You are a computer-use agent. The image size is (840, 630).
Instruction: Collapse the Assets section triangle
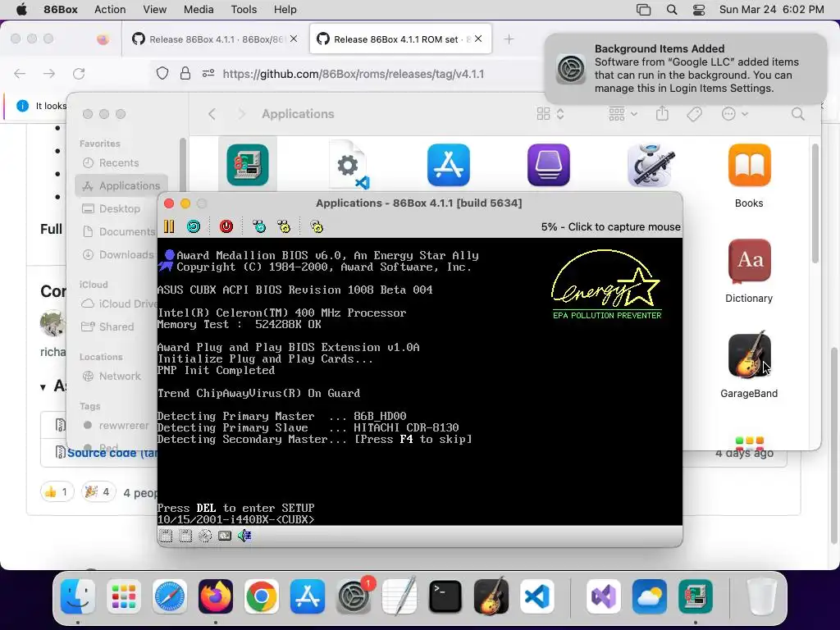(x=43, y=387)
